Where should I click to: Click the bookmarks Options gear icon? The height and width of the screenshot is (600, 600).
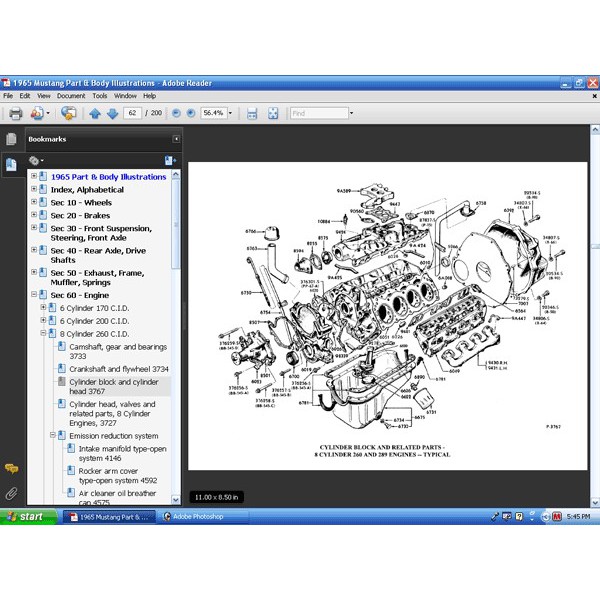pos(34,160)
